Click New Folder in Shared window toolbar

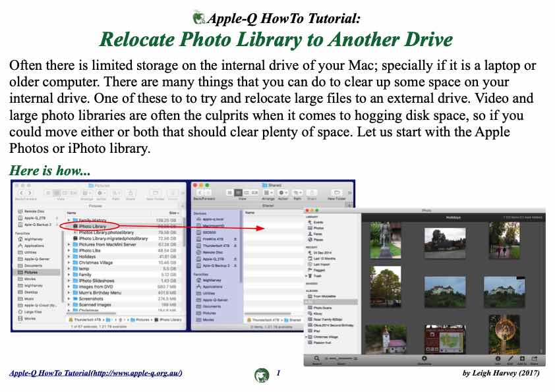337,192
